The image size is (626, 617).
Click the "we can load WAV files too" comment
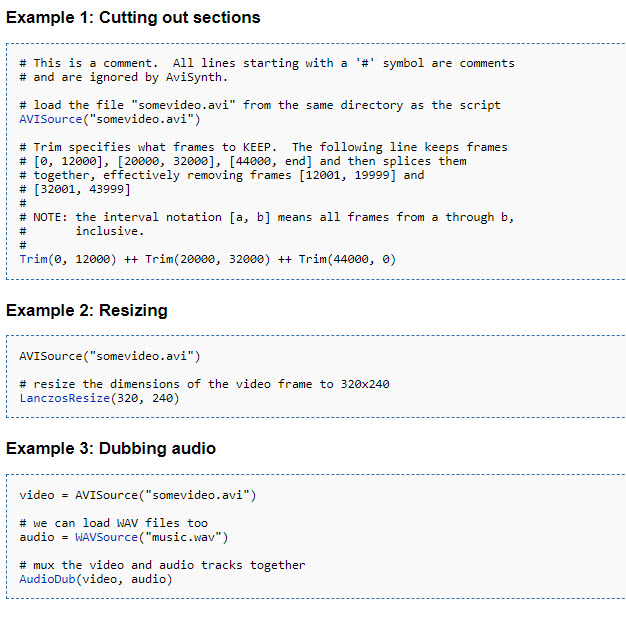click(113, 523)
